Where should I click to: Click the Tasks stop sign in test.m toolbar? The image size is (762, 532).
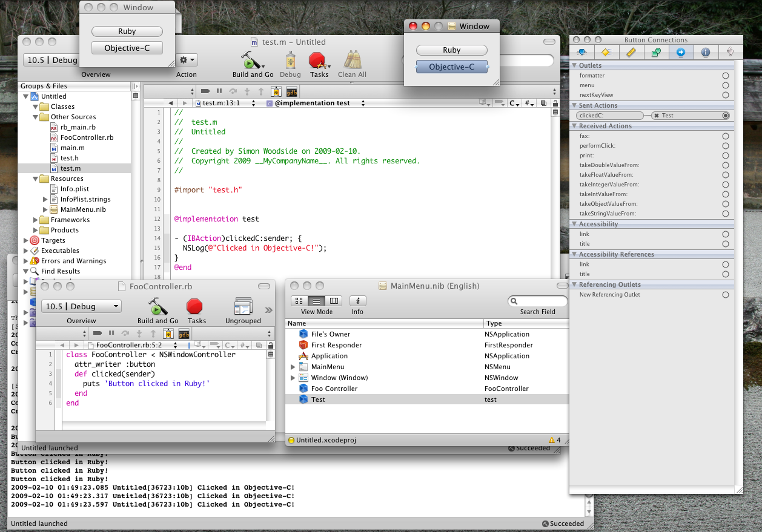click(319, 61)
